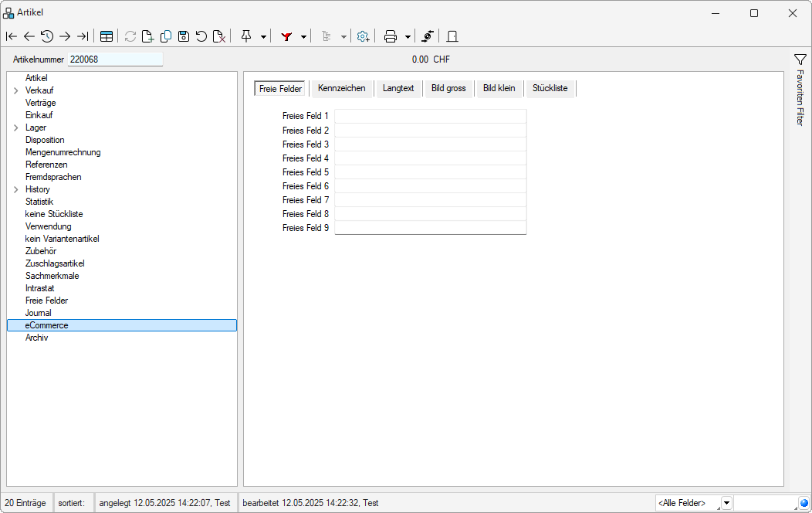The width and height of the screenshot is (812, 513).
Task: Click the Artikelnummer input field
Action: pos(115,59)
